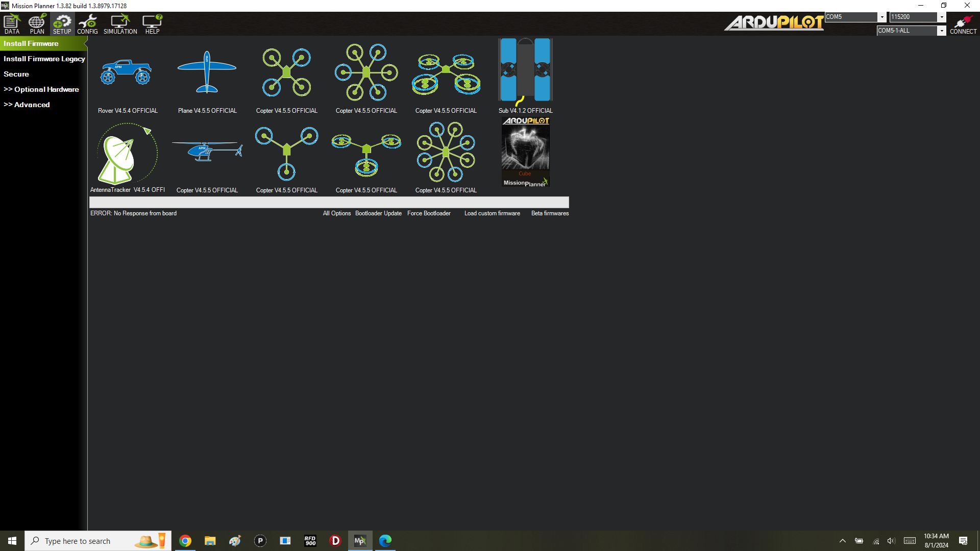Click the Plane V4.5.5 OFFICIAL label
Viewport: 980px width, 551px height.
click(207, 111)
